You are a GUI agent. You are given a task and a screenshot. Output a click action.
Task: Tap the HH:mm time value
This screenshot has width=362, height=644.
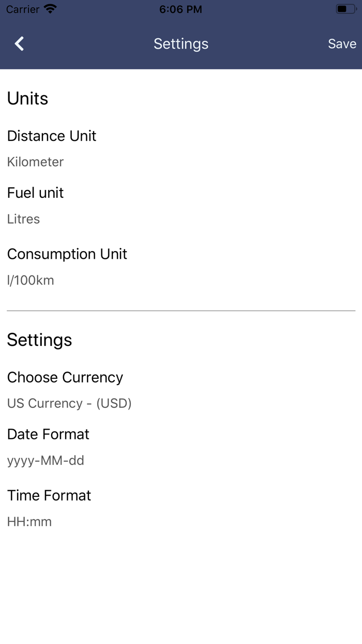pyautogui.click(x=29, y=521)
